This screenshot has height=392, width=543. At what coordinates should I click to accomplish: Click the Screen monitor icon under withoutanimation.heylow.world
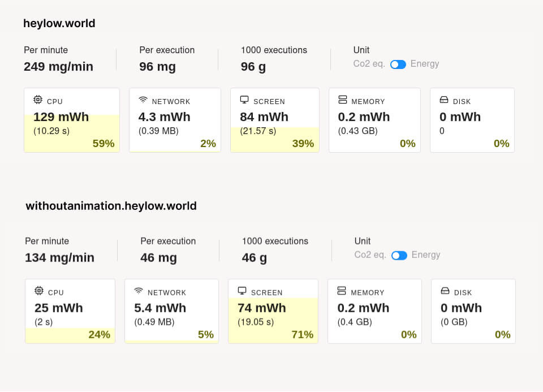[x=242, y=291]
